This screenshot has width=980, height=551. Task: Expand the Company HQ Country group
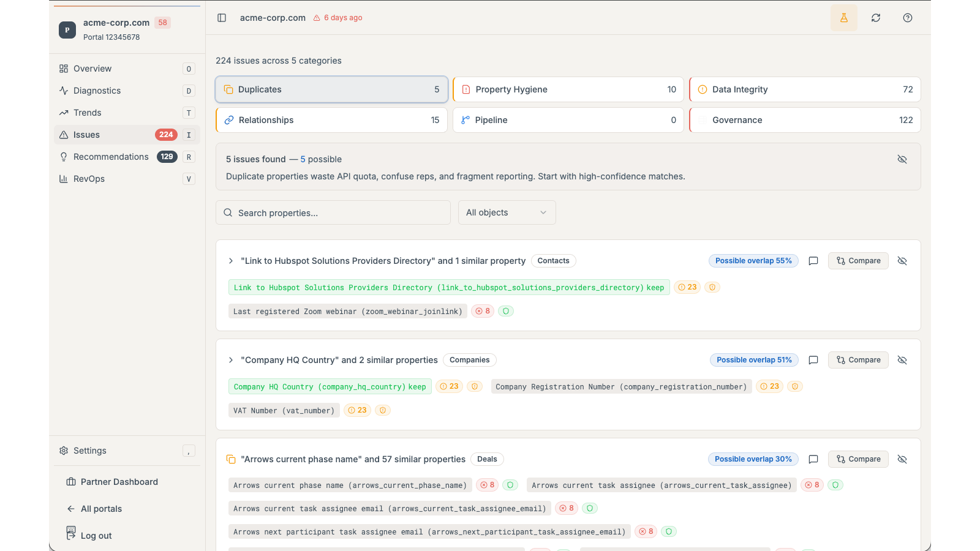(231, 360)
